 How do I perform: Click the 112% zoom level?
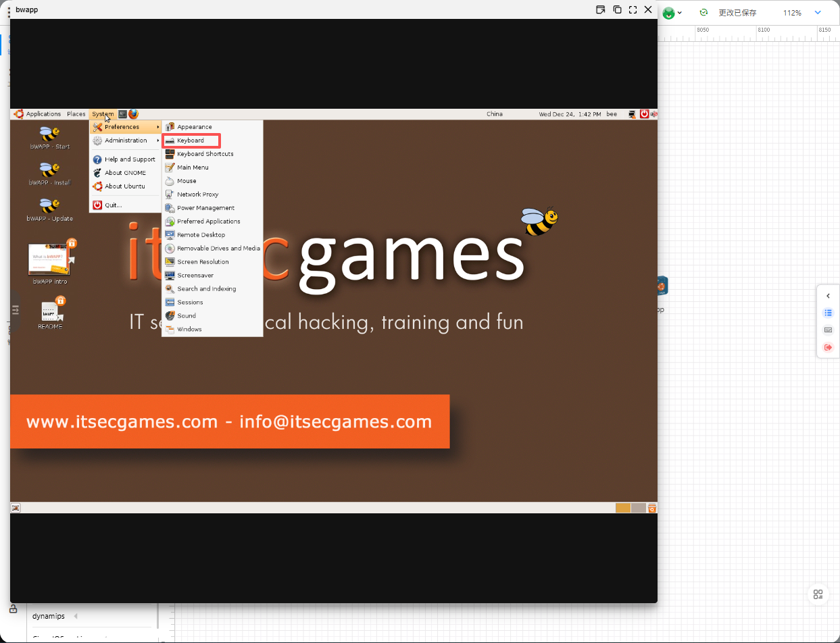tap(792, 13)
